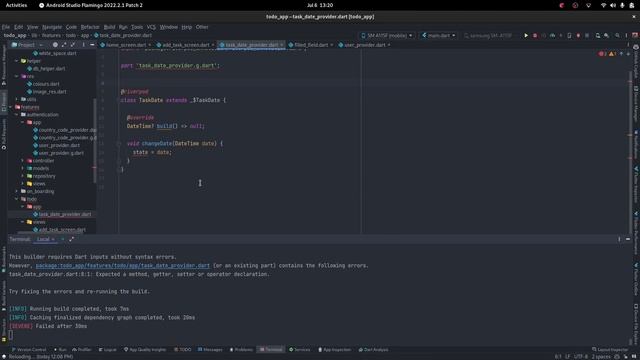
Task: Open the Build menu
Action: 109,27
